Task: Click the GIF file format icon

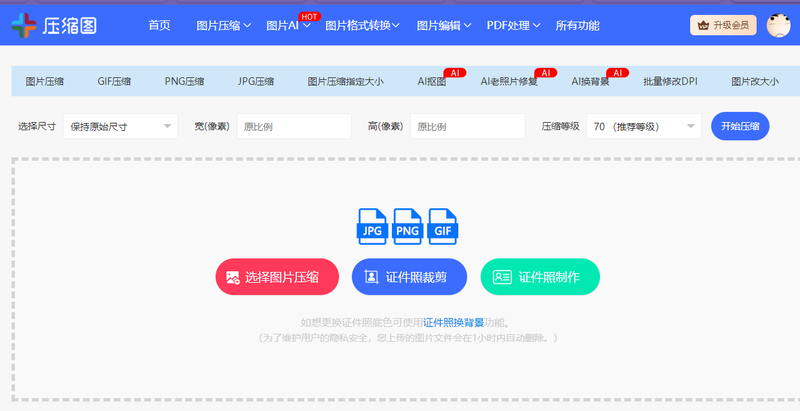Action: pos(441,227)
